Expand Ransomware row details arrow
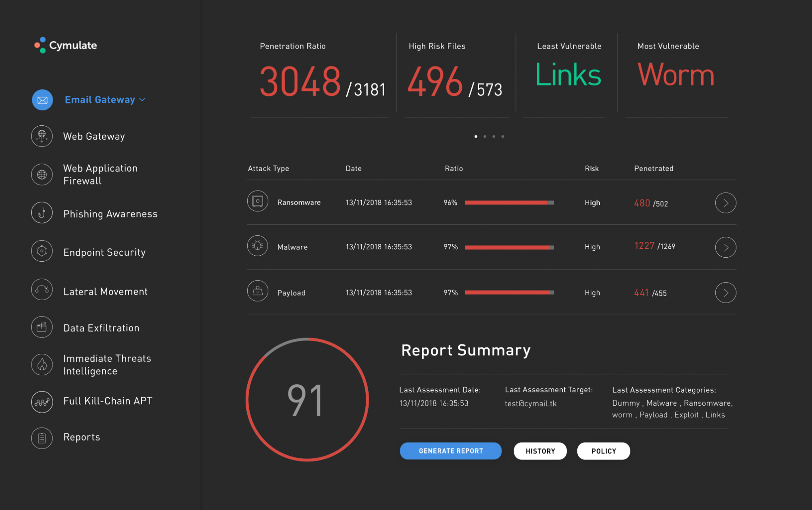 (x=726, y=203)
